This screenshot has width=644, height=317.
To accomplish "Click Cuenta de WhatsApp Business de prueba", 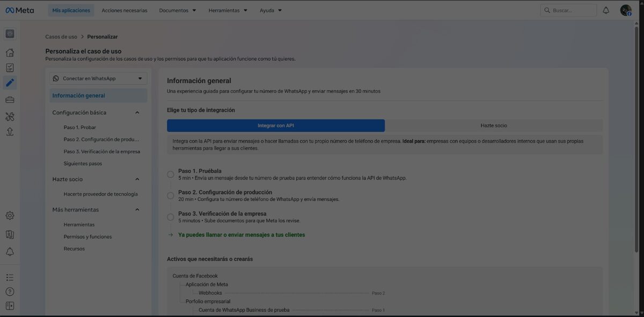I will [244, 310].
